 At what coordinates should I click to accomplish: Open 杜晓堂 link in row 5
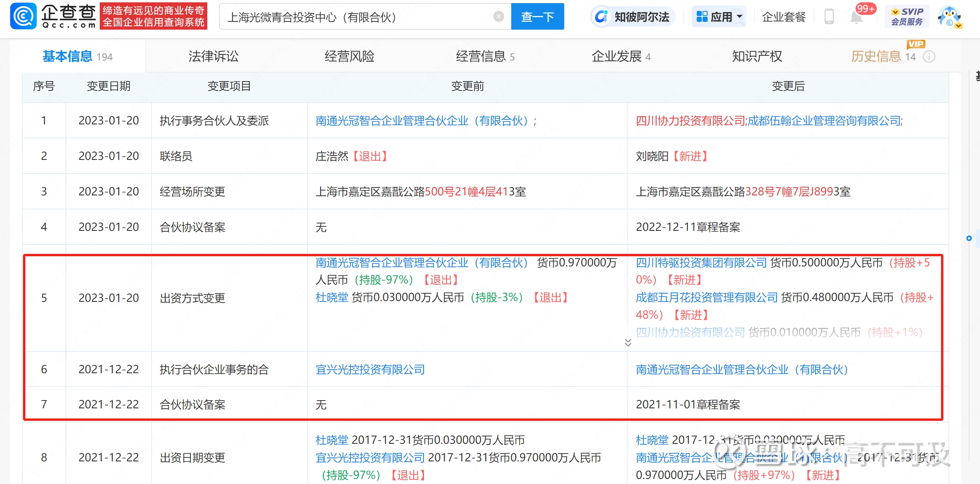(332, 298)
